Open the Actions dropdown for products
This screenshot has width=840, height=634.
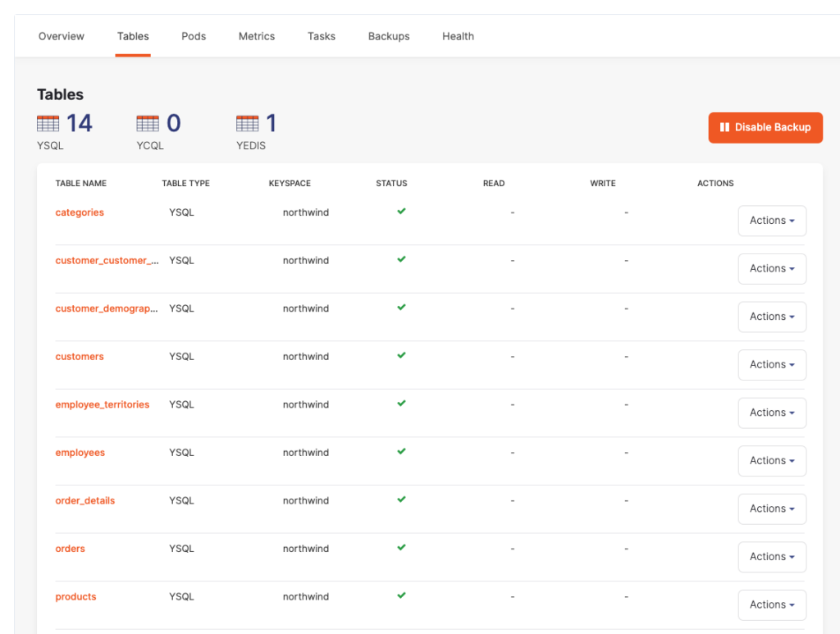tap(771, 604)
